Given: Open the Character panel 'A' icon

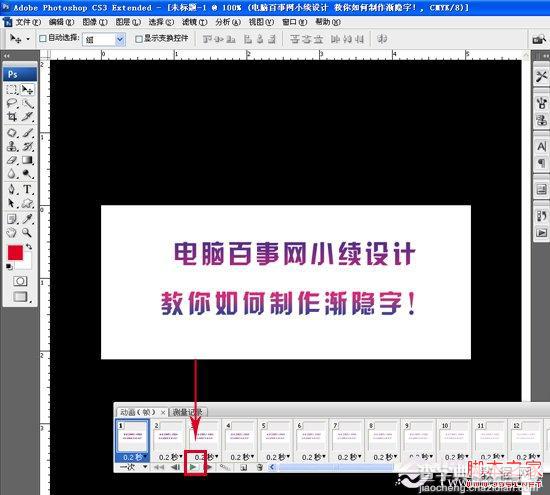Looking at the screenshot, I should tap(541, 146).
